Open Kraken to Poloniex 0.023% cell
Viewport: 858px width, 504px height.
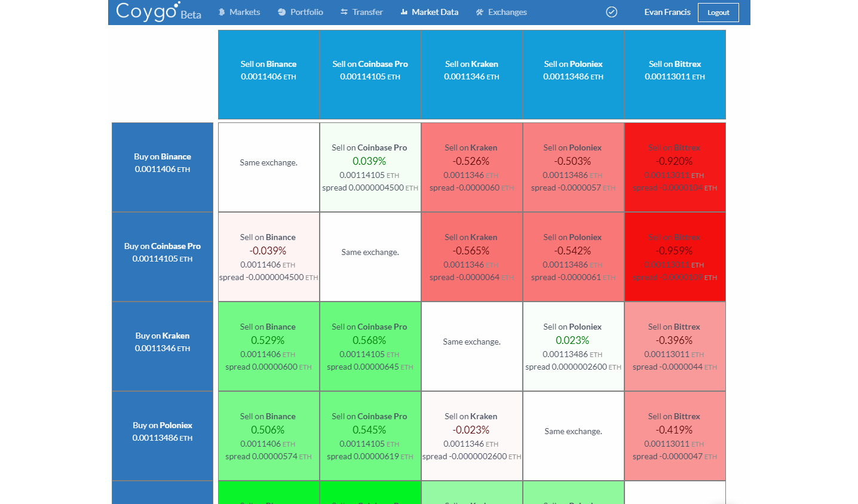click(574, 346)
